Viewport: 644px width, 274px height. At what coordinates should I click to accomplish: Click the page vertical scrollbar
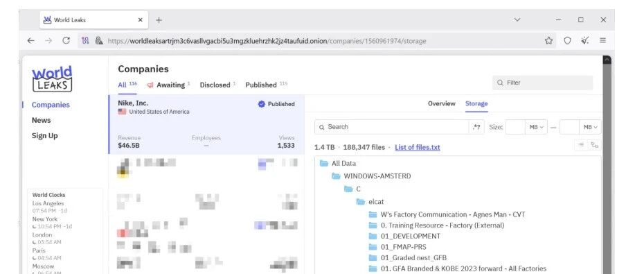click(607, 164)
